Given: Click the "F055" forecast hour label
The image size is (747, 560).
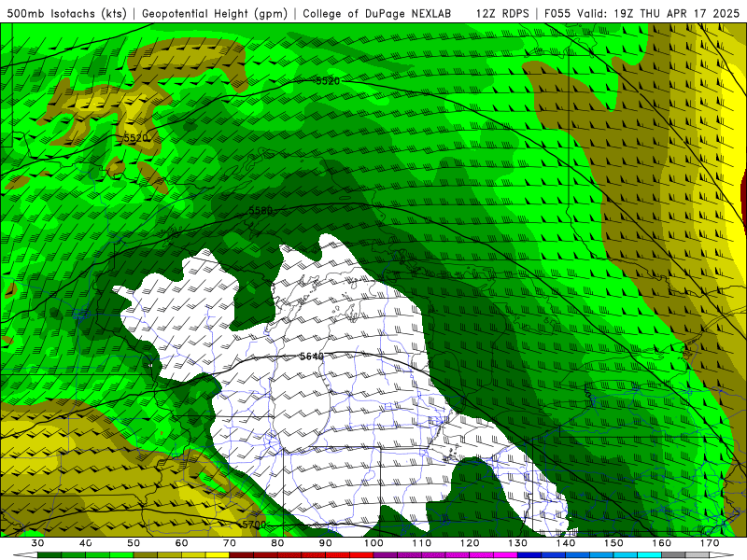Looking at the screenshot, I should 557,13.
